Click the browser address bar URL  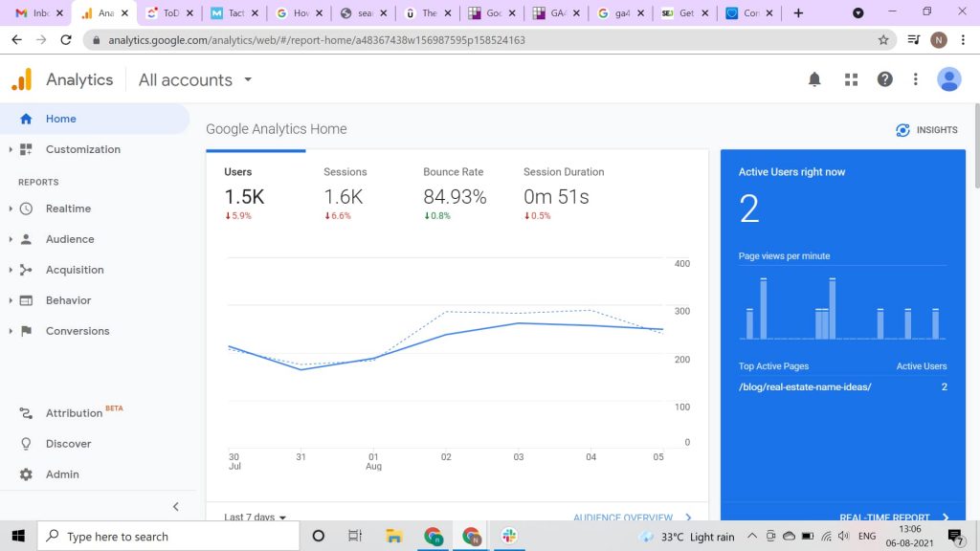click(x=316, y=40)
